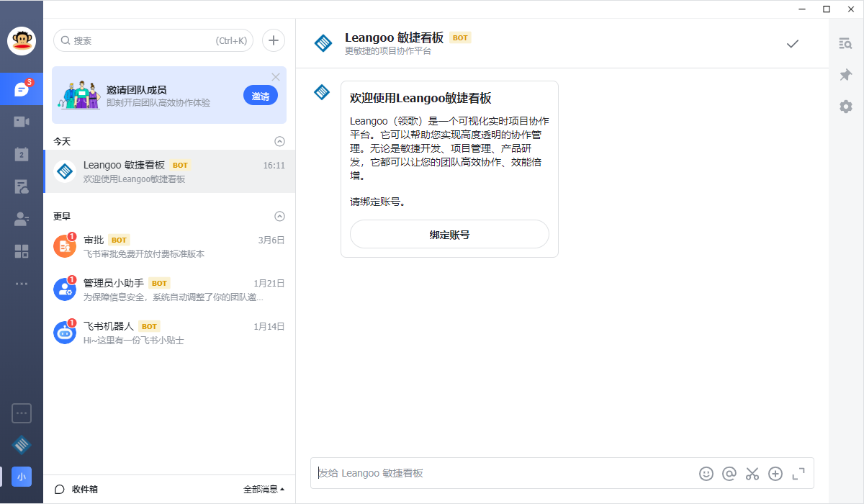Open the 审批 bot conversation
864x504 pixels.
pyautogui.click(x=169, y=246)
